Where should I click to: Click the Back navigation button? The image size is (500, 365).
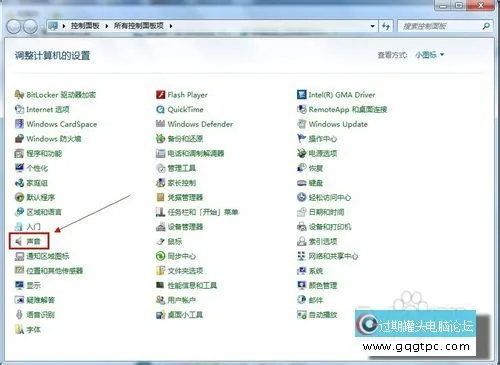pyautogui.click(x=14, y=27)
